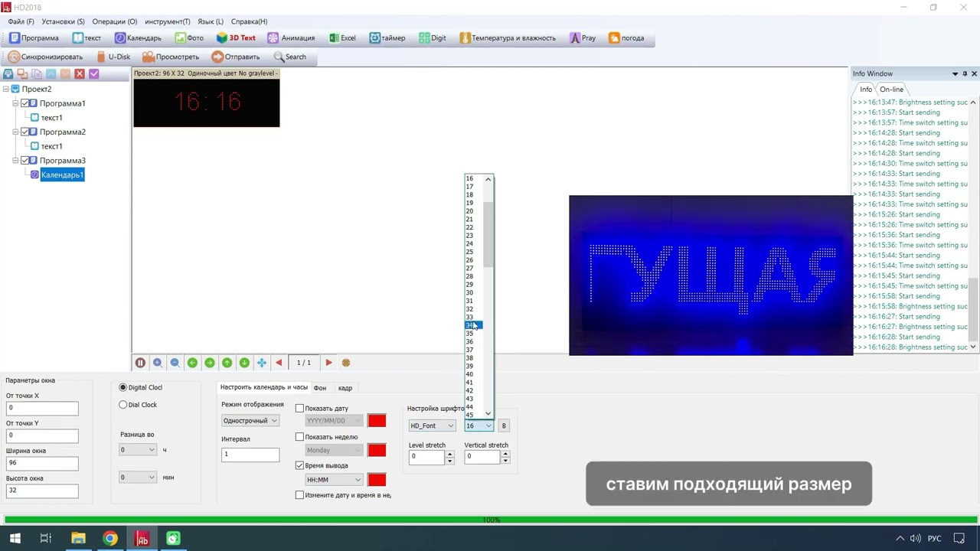Open the HH:MM time format dropdown

pyautogui.click(x=334, y=480)
